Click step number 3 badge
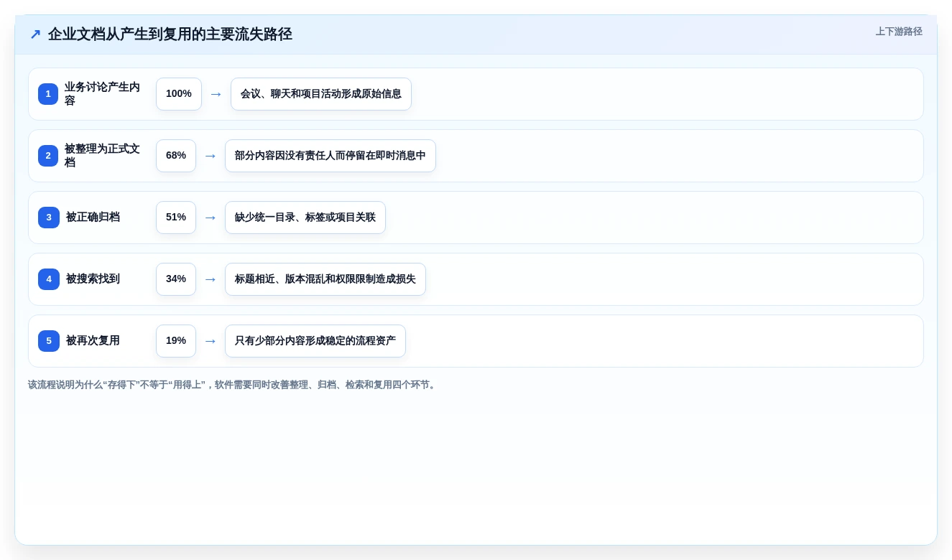Image resolution: width=952 pixels, height=560 pixels. coord(49,218)
